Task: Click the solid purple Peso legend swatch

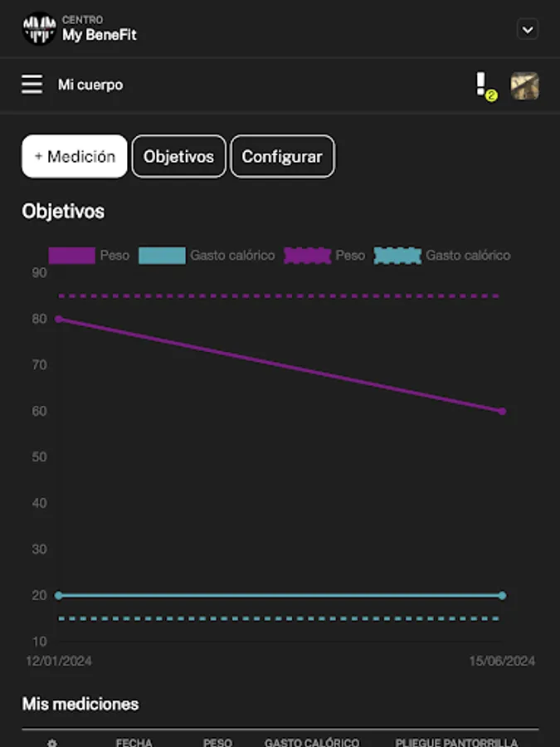Action: tap(71, 256)
